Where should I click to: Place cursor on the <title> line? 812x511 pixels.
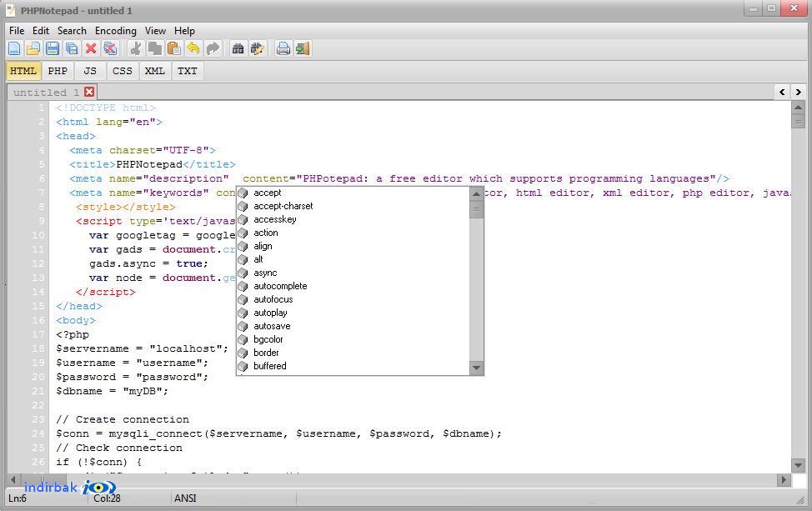point(153,165)
